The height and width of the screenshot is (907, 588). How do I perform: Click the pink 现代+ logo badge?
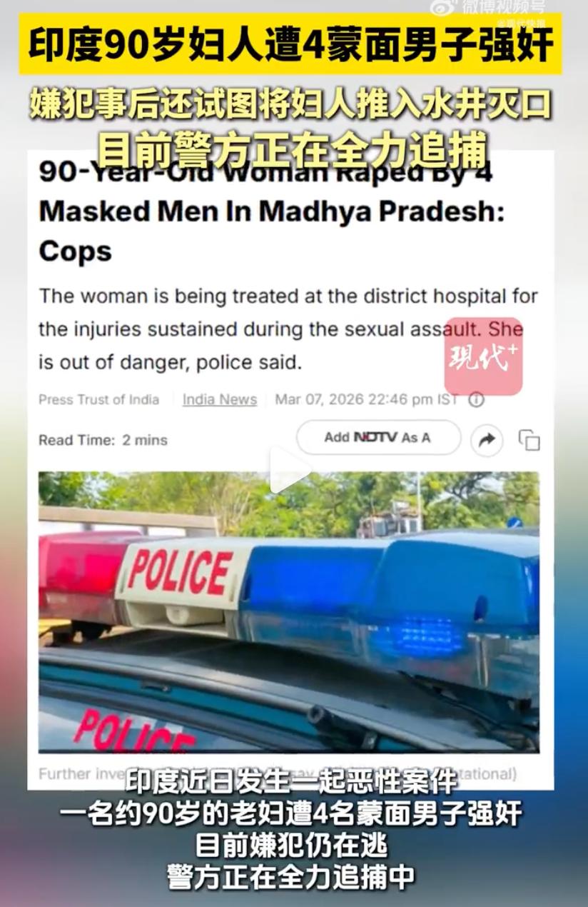pos(484,356)
